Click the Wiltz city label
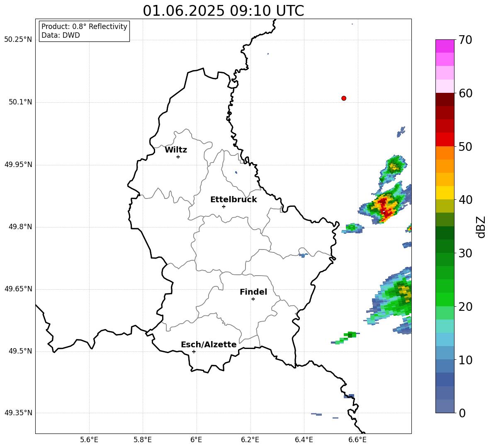This screenshot has width=491, height=448. [176, 150]
